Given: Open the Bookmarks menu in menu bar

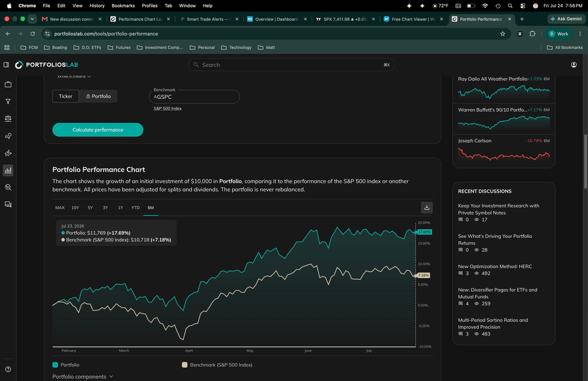Looking at the screenshot, I should point(123,6).
